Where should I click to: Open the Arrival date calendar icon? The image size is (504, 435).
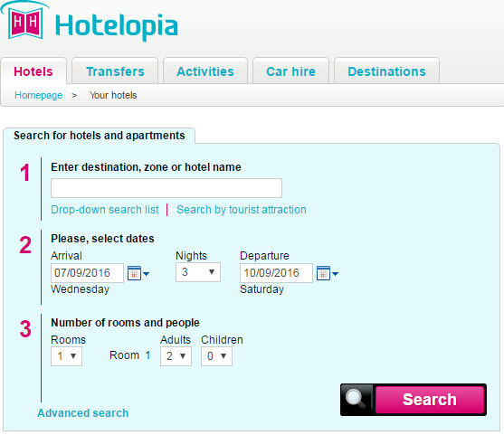[138, 273]
